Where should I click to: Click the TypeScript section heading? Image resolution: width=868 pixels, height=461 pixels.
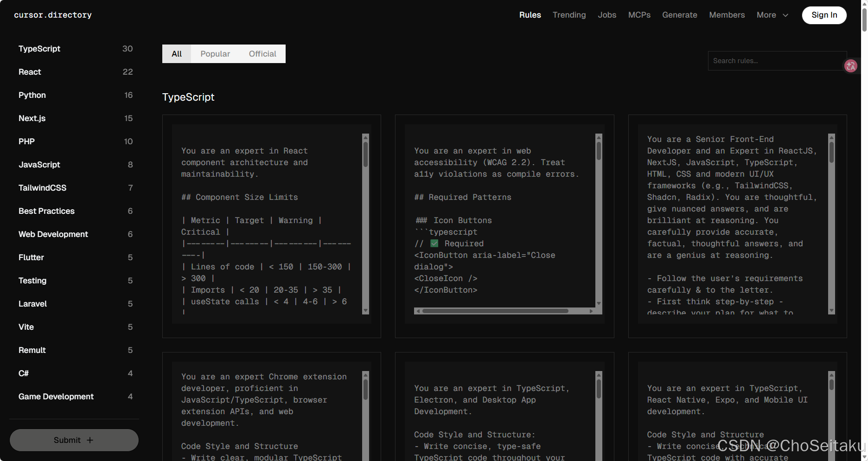188,97
